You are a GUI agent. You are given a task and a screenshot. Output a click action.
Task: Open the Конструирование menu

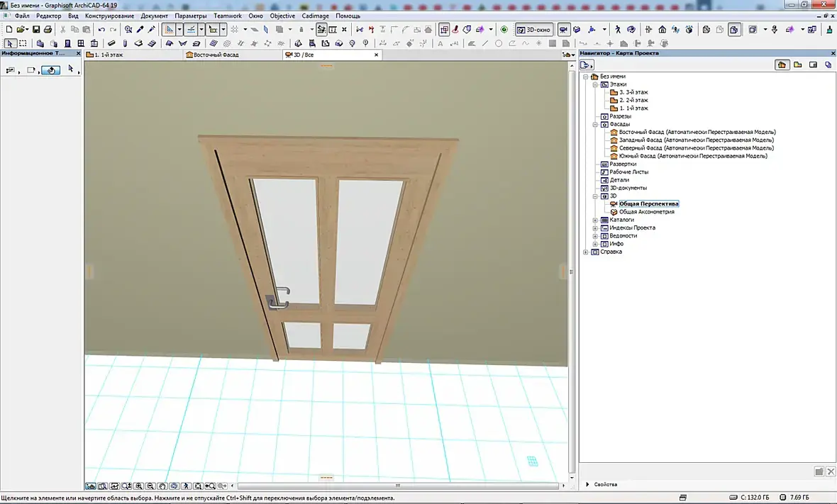[109, 16]
